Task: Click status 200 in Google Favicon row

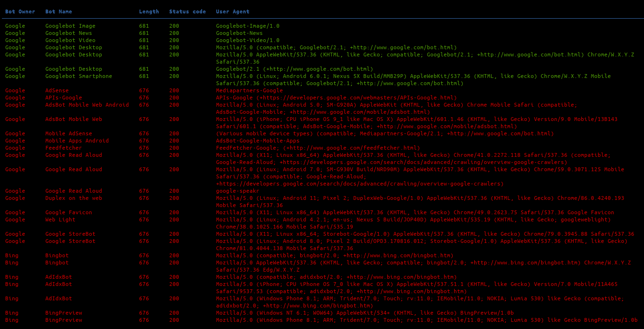Action: click(x=174, y=212)
